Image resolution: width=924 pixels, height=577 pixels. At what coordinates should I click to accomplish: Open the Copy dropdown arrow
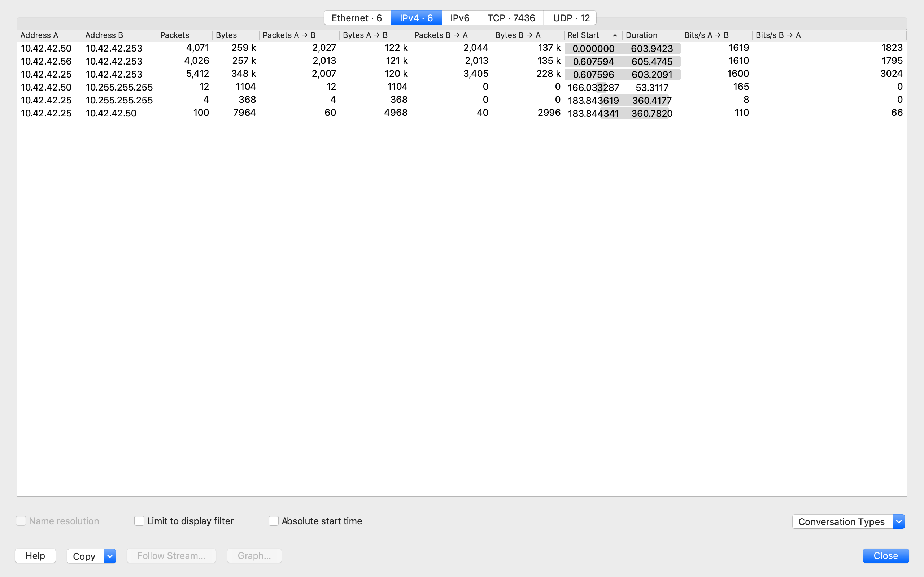coord(110,556)
